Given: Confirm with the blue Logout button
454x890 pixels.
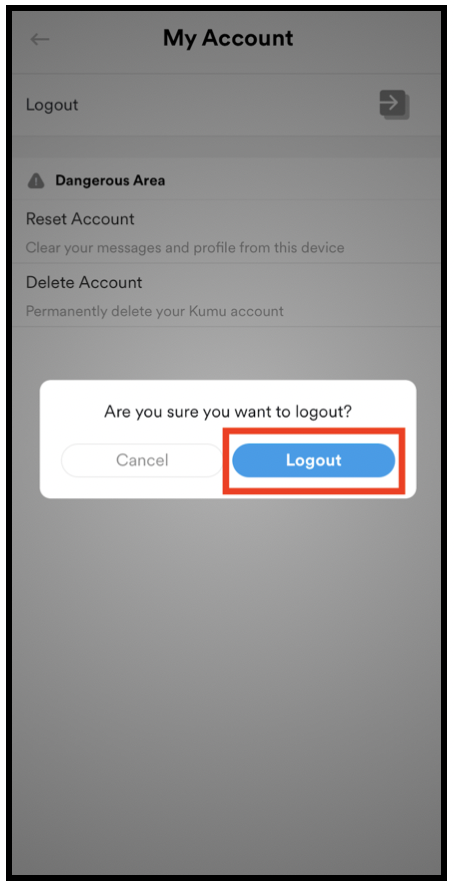Looking at the screenshot, I should (x=313, y=460).
